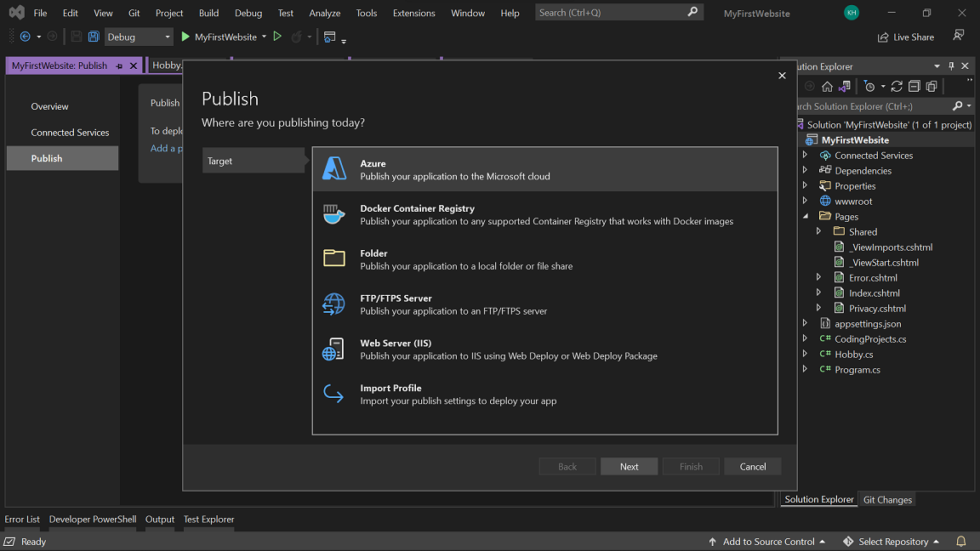Click the Solution Explorer search magnifier icon
Image resolution: width=980 pixels, height=551 pixels.
coord(958,106)
